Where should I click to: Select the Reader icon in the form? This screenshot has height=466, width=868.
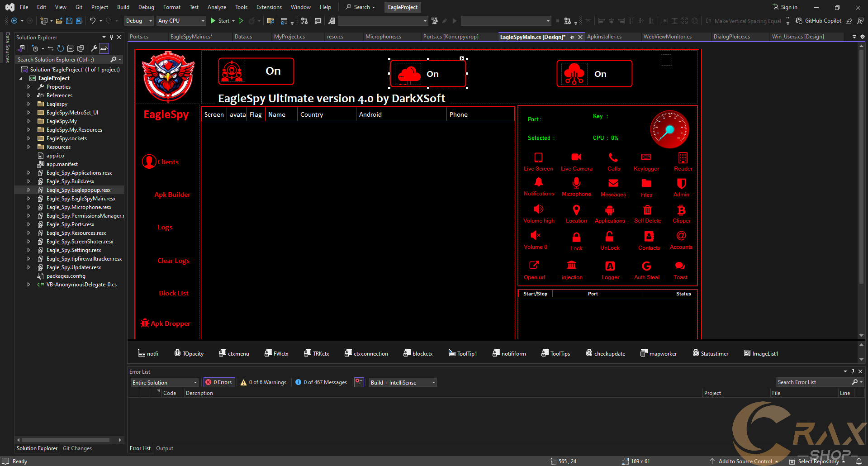[683, 157]
